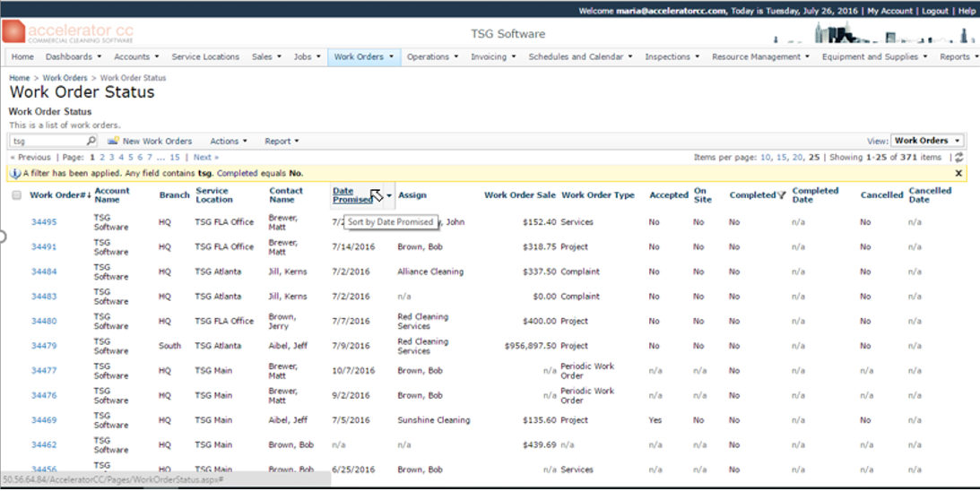Sort by Date Promised column header
Screen dimensions: 980x491
tap(352, 195)
